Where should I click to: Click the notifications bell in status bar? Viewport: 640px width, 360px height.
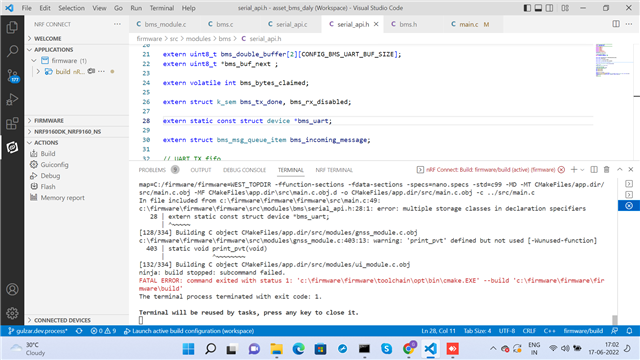pyautogui.click(x=629, y=331)
